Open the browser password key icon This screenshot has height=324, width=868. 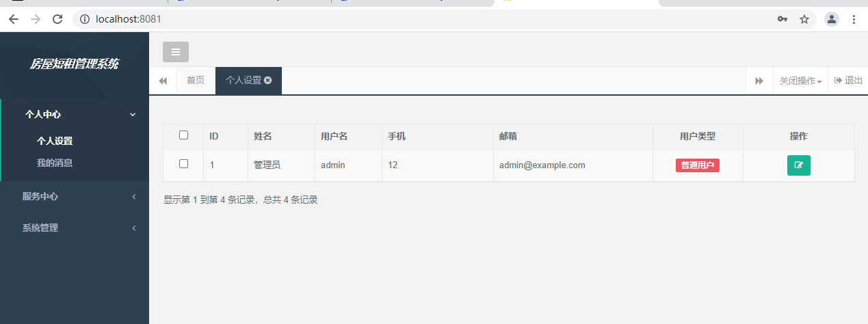point(782,19)
